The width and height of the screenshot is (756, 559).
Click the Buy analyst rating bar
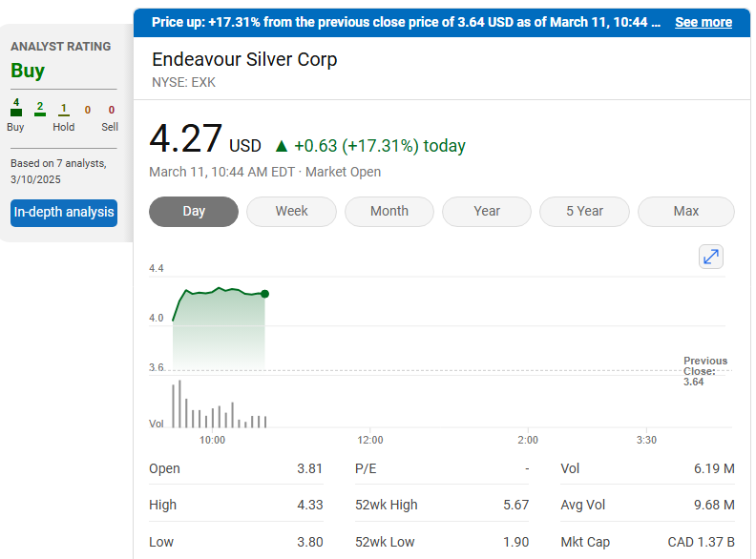tap(16, 112)
